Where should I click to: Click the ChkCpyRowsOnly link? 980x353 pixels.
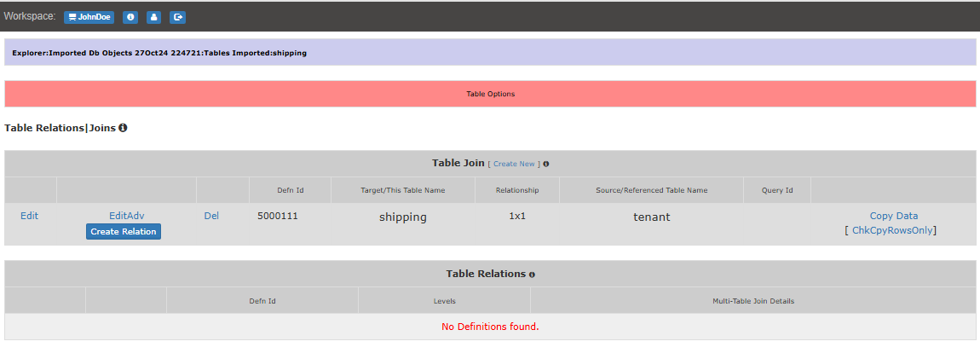tap(892, 229)
